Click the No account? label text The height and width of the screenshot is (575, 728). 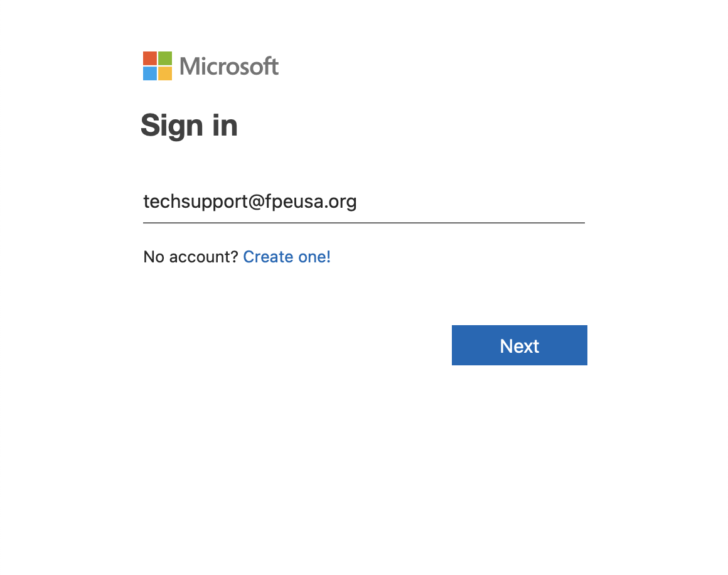(x=190, y=256)
